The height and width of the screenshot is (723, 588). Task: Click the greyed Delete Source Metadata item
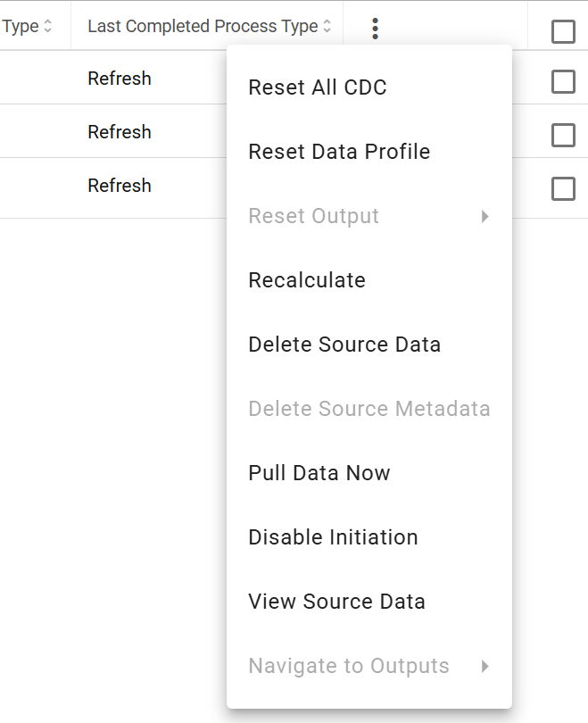(369, 409)
